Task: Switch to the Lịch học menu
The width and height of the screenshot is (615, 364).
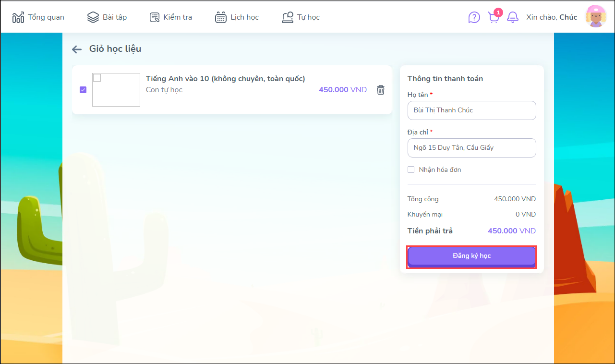Action: pos(237,17)
